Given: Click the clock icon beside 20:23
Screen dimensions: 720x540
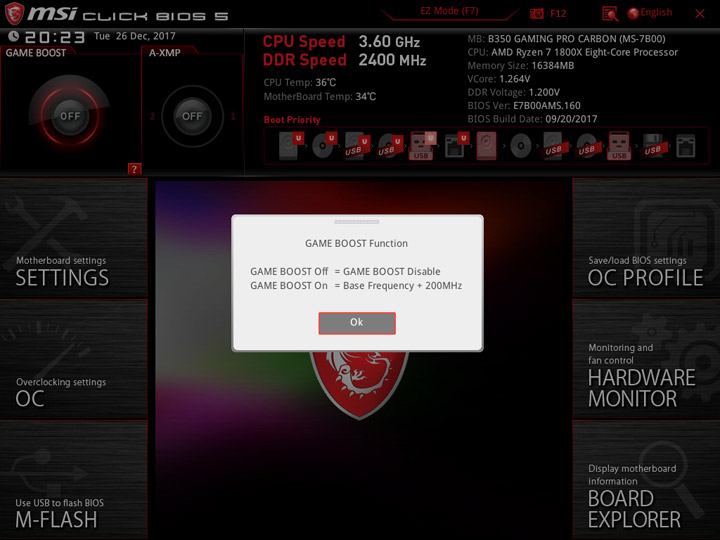Looking at the screenshot, I should pos(13,36).
